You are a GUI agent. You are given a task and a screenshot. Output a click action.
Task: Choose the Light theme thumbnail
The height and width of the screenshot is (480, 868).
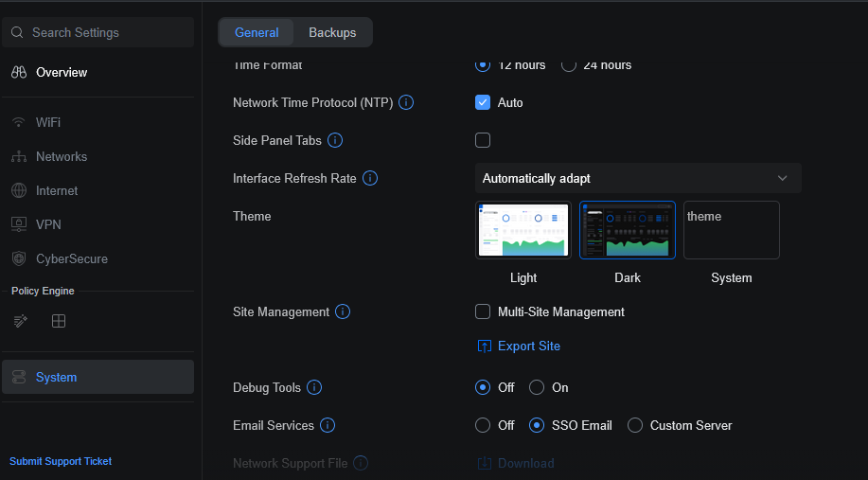click(523, 230)
